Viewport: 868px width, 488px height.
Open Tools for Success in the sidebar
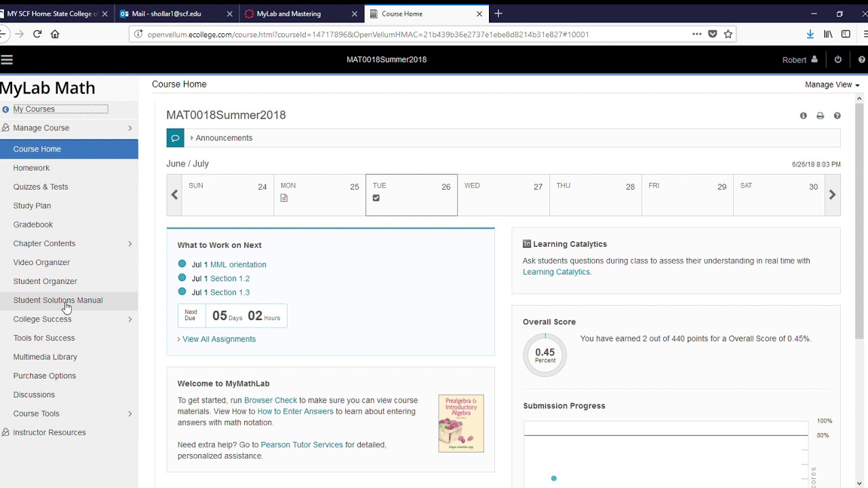(x=44, y=338)
